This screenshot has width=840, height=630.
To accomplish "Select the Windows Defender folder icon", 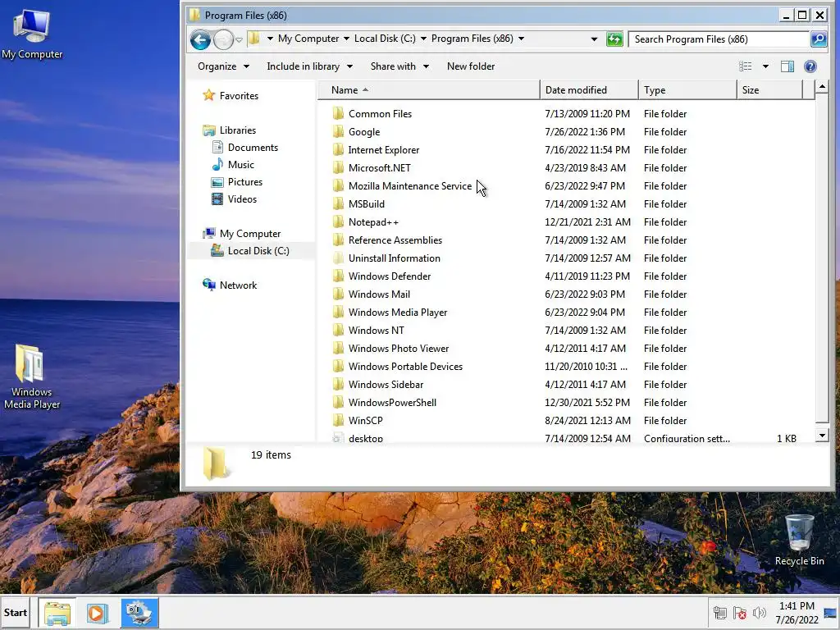I will coord(338,276).
